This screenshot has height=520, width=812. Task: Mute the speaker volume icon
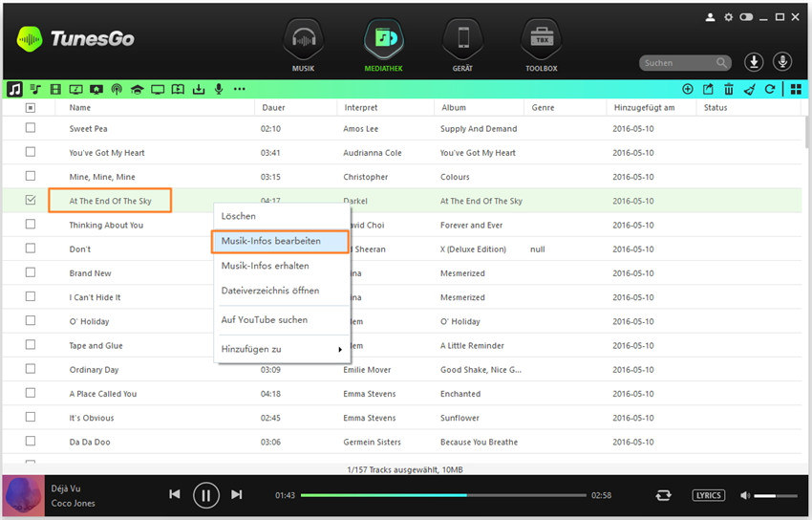click(x=745, y=496)
